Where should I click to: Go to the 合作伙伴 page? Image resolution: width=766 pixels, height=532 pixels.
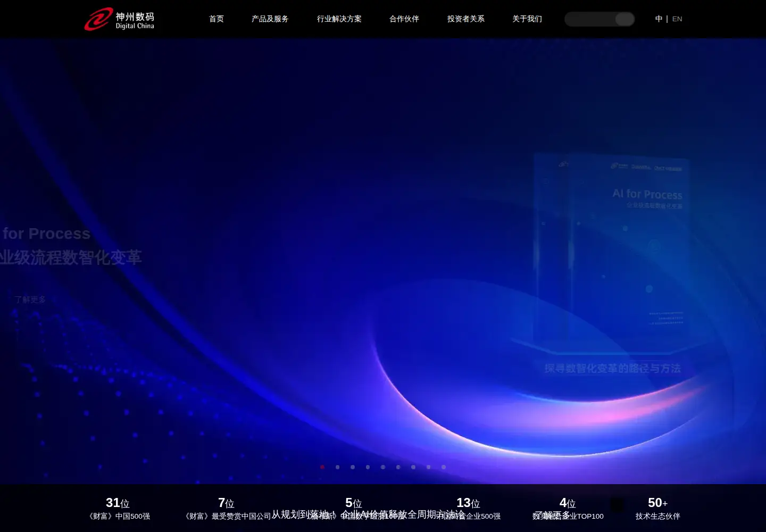(404, 19)
